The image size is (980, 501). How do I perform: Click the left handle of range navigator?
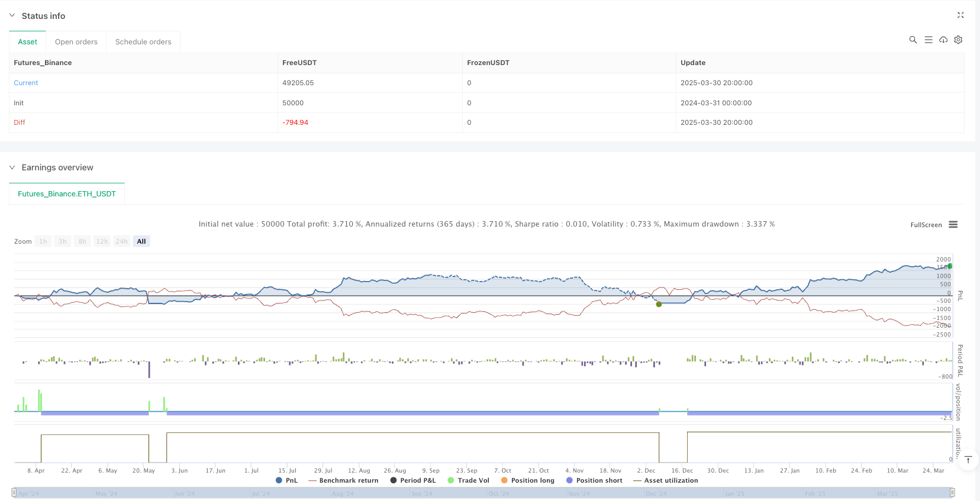tap(14, 493)
